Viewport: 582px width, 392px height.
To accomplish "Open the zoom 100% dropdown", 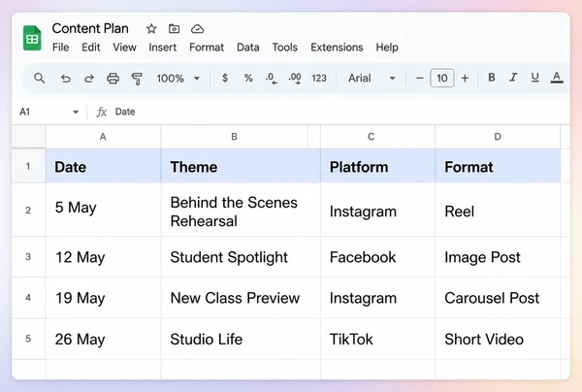I will click(x=178, y=79).
